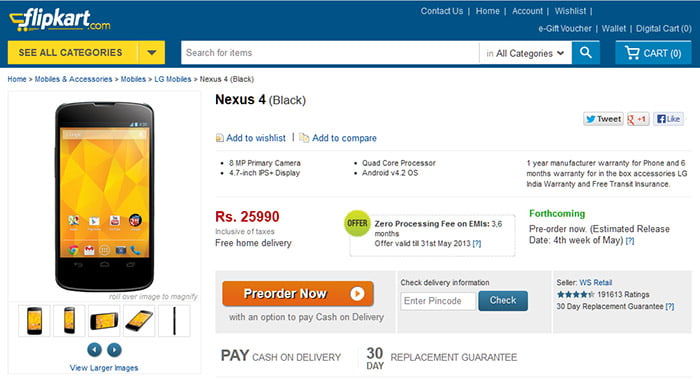Select second angled-view phone thumbnail
Viewport: 700px width, 381px height.
pyautogui.click(x=69, y=321)
